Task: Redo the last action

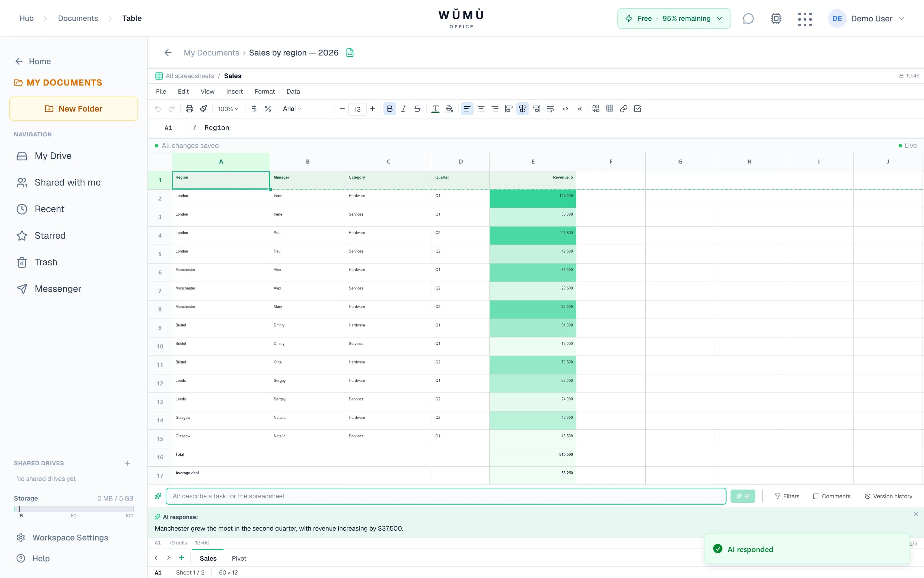Action: [172, 109]
